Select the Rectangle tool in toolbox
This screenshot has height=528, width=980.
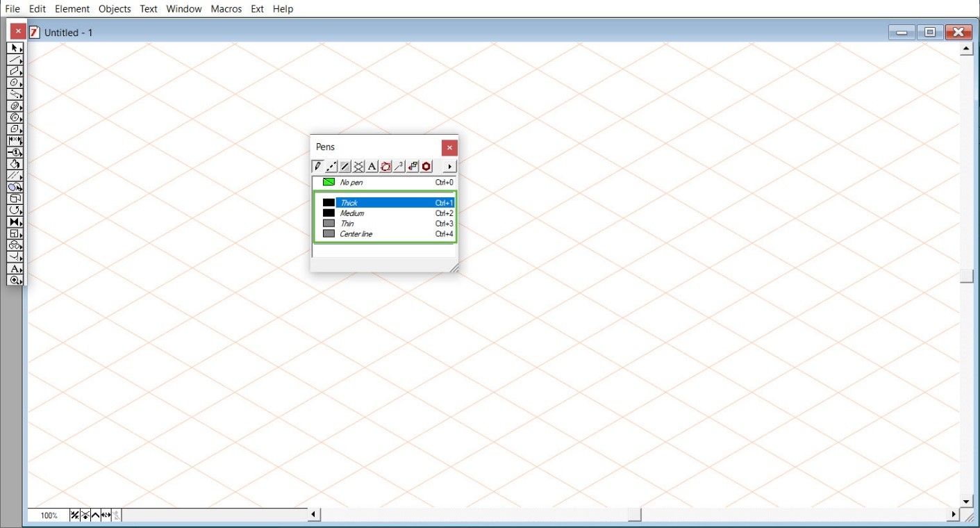15,71
